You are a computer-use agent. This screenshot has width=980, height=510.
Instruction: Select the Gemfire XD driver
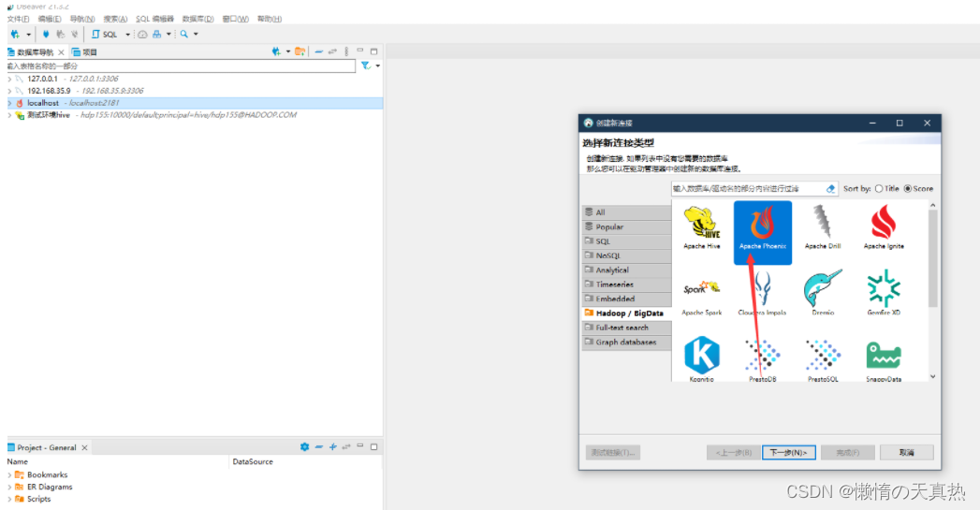tap(884, 293)
